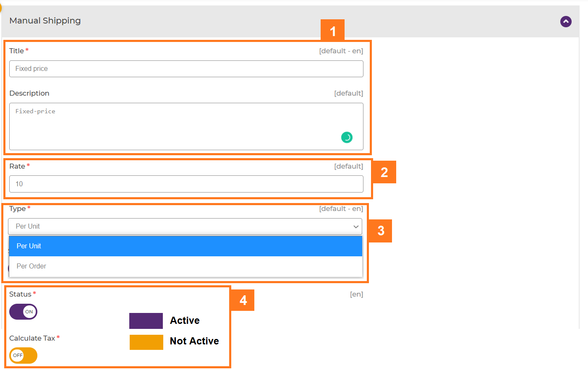Click the purple Active color swatch

[146, 321]
